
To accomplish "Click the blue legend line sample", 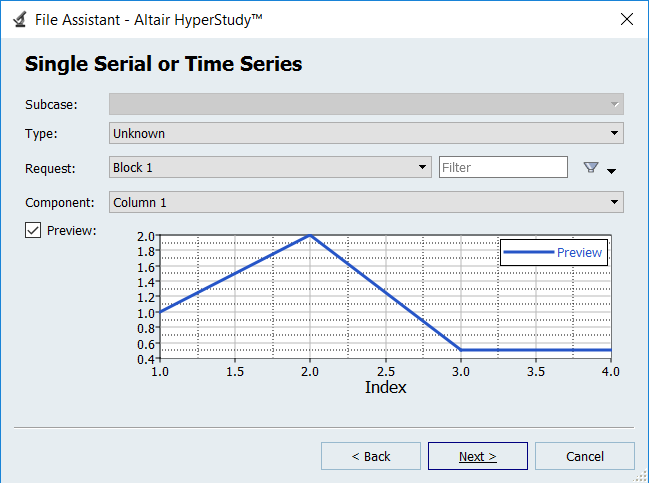I will pyautogui.click(x=528, y=252).
